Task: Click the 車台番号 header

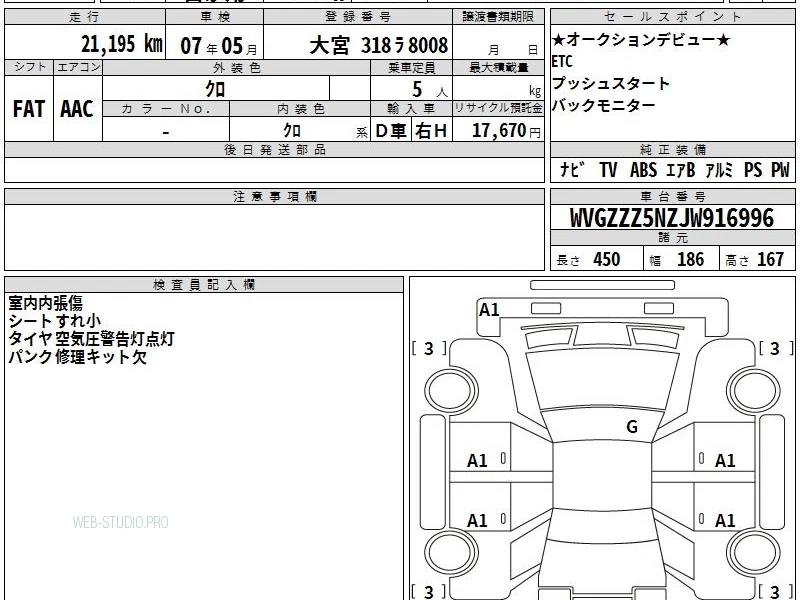Action: pyautogui.click(x=672, y=197)
